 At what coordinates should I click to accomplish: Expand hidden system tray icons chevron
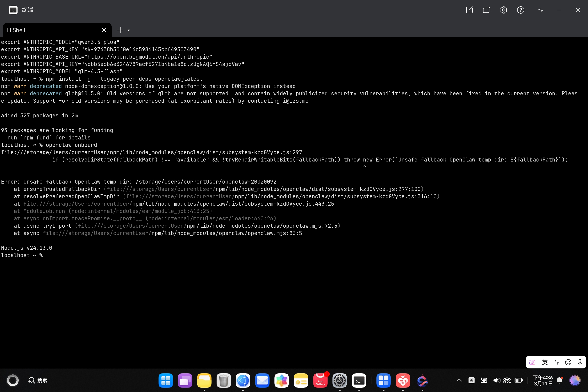coord(459,380)
